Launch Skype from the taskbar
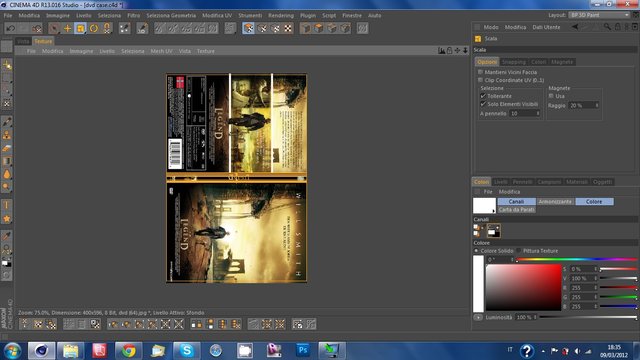The height and width of the screenshot is (360, 640). tap(186, 350)
